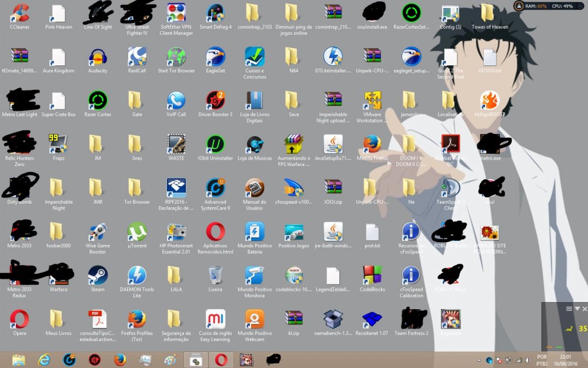This screenshot has height=368, width=588.
Task: Select the Fraps desktop icon
Action: coord(58,144)
